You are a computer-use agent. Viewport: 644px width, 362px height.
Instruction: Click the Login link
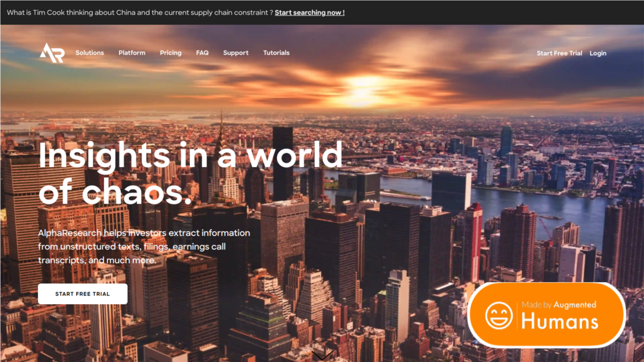[598, 53]
